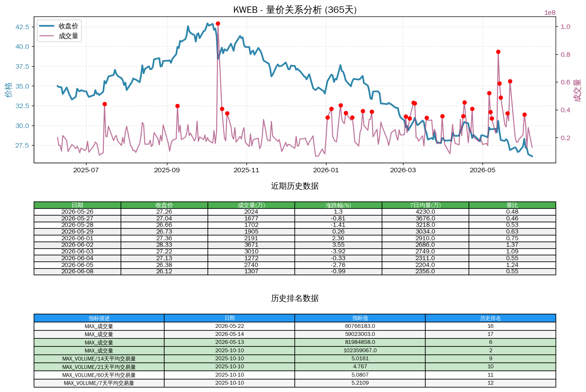Select the date cell 2026-06-04

(x=77, y=258)
